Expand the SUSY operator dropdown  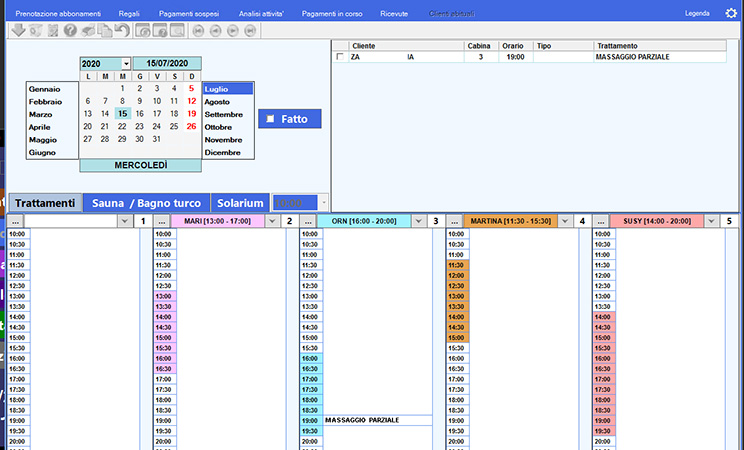pos(711,221)
